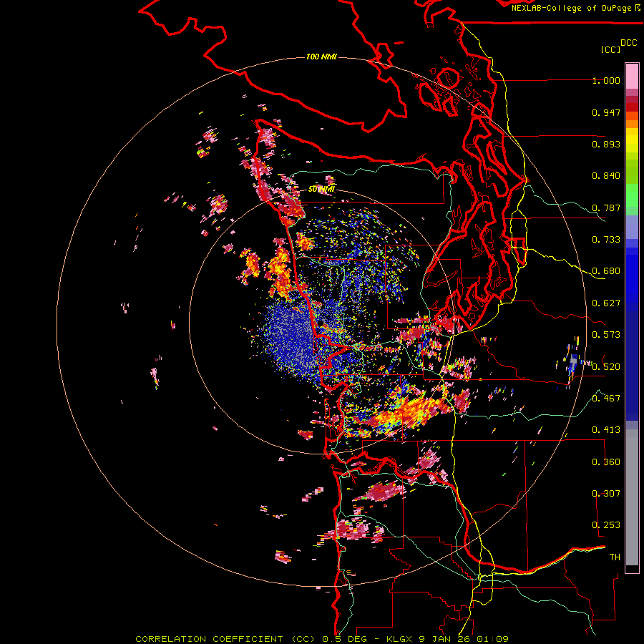Click the 0.840 legend value
644x644 pixels.
pos(606,176)
